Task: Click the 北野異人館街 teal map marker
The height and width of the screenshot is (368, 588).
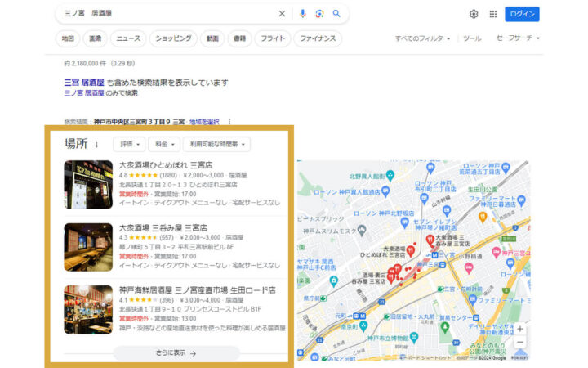Action: [x=390, y=175]
